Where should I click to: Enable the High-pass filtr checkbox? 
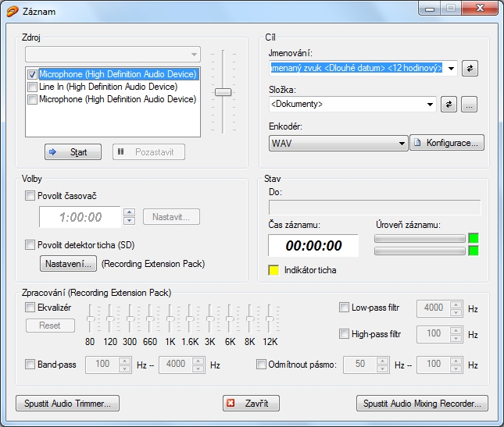coord(344,334)
